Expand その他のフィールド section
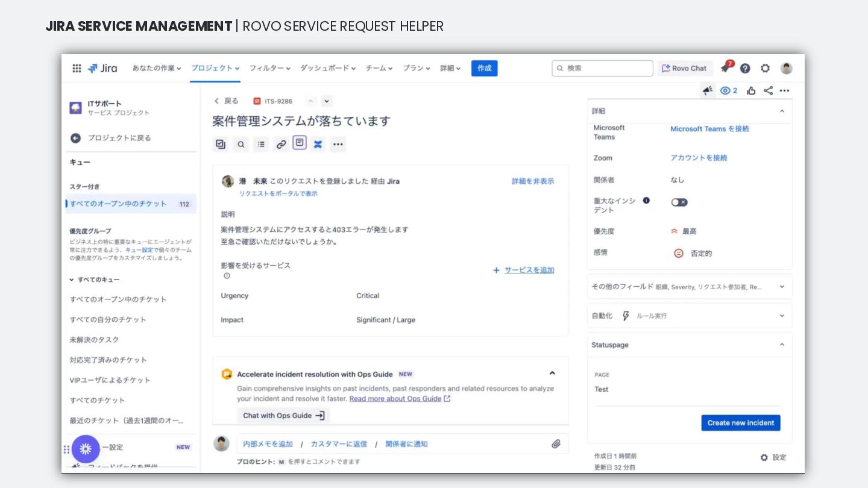Viewport: 868px width, 488px height. pyautogui.click(x=690, y=287)
